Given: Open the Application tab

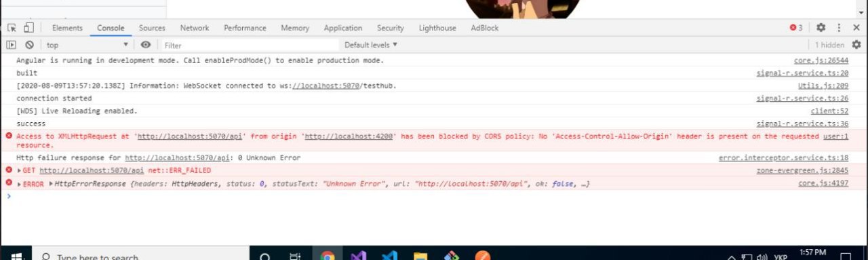Looking at the screenshot, I should pos(343,28).
